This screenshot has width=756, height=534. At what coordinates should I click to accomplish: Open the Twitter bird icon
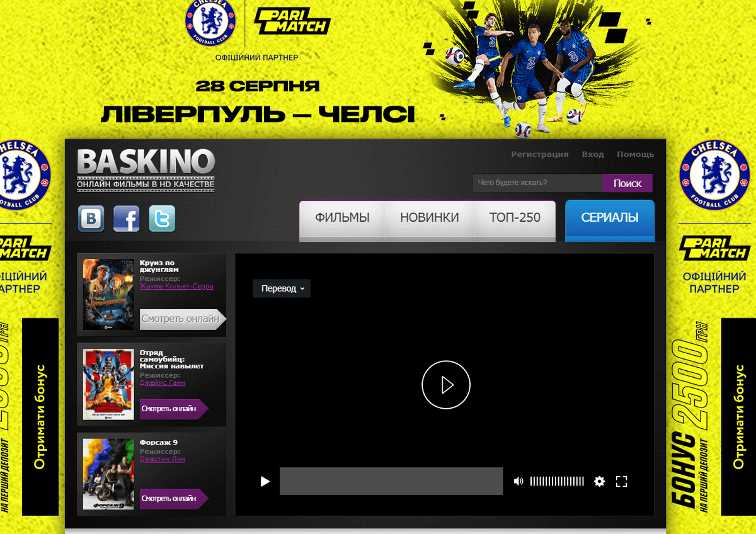(x=162, y=219)
